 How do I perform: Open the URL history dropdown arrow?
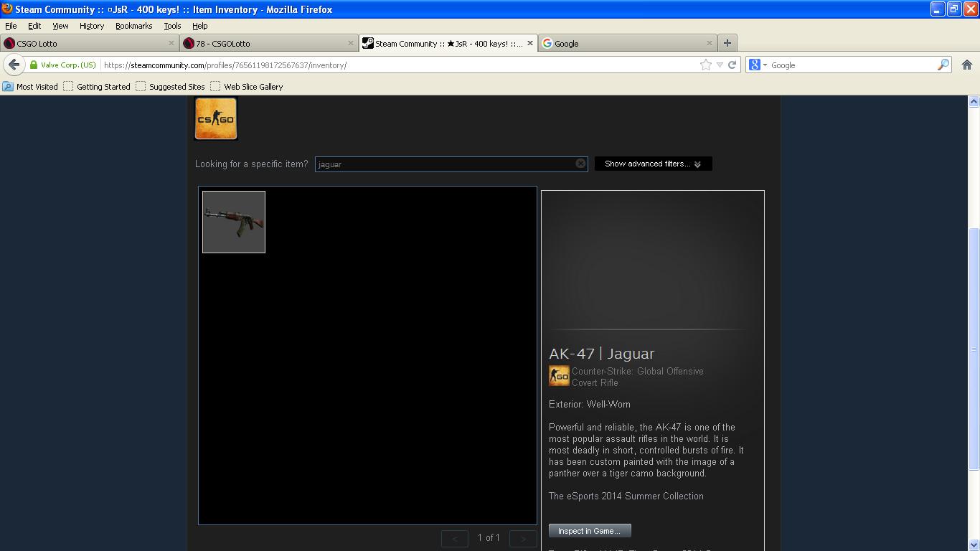(x=720, y=65)
